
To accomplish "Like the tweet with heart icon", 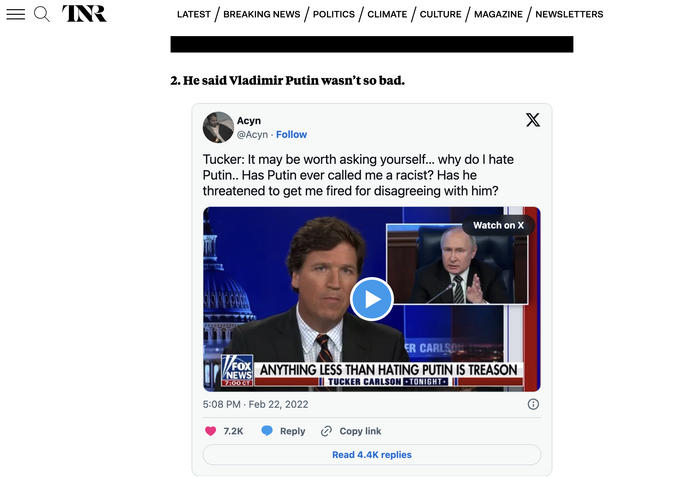I will pyautogui.click(x=210, y=431).
